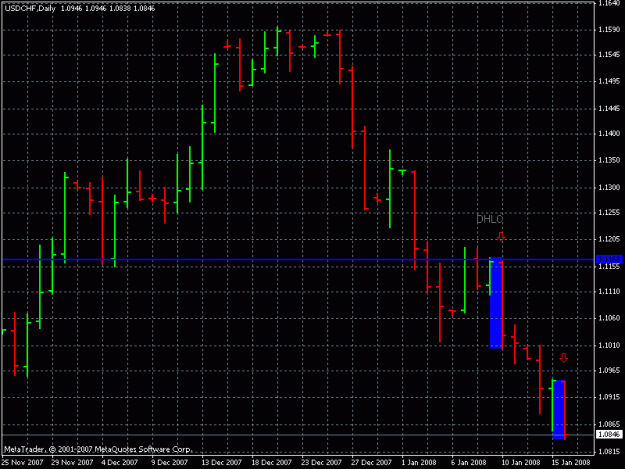Click the 1.1255 price axis label

click(609, 212)
